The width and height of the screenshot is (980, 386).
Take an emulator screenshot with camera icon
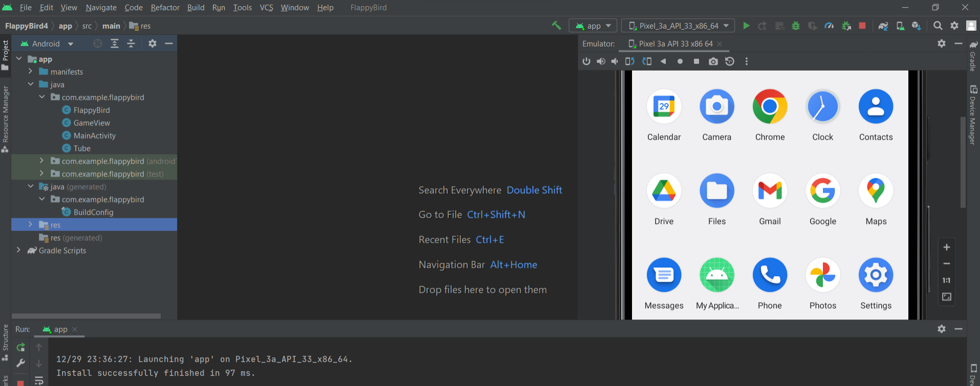click(713, 61)
